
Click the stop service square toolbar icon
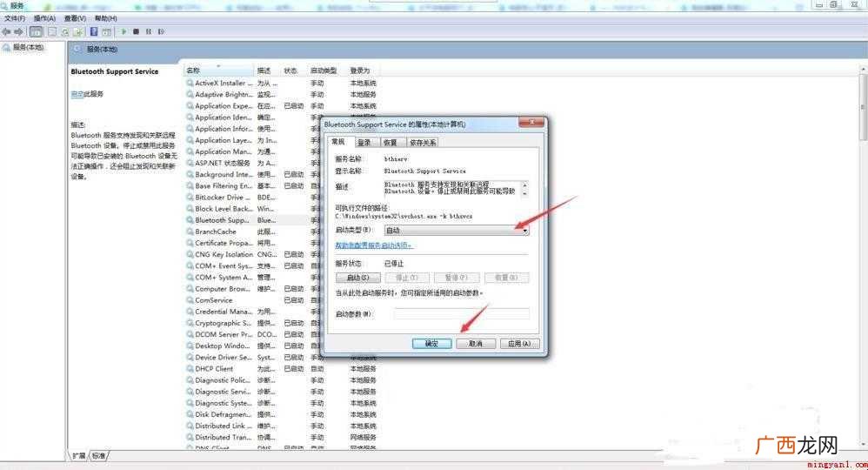pyautogui.click(x=137, y=31)
